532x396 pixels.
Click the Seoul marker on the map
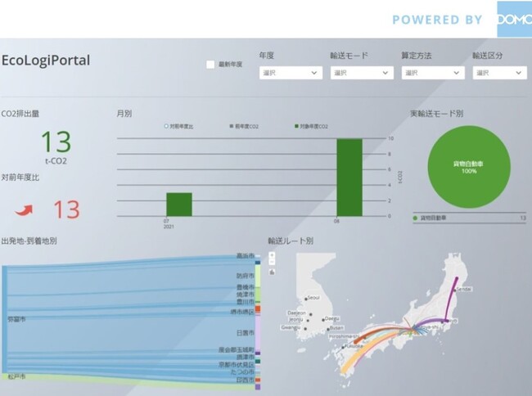306,299
